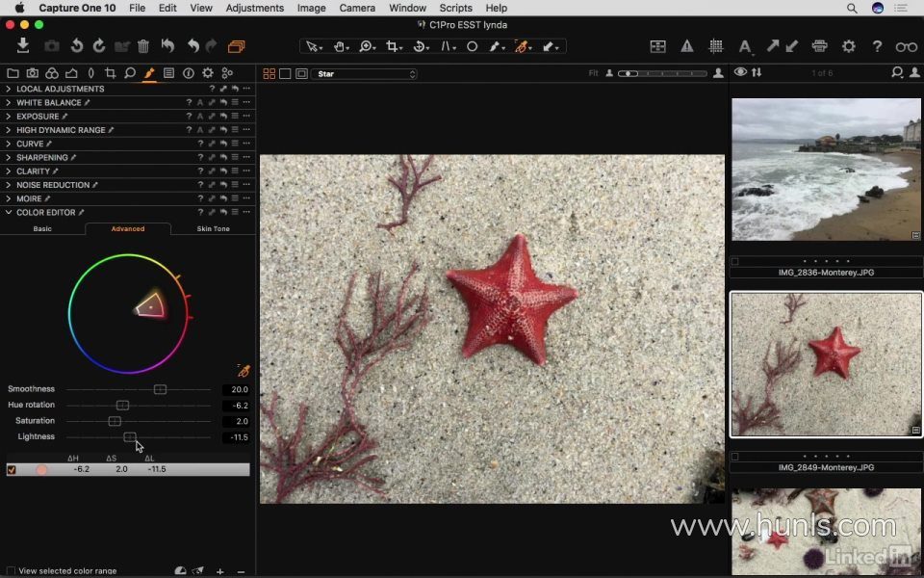
Task: Click the Import images icon in toolbar
Action: click(x=23, y=45)
